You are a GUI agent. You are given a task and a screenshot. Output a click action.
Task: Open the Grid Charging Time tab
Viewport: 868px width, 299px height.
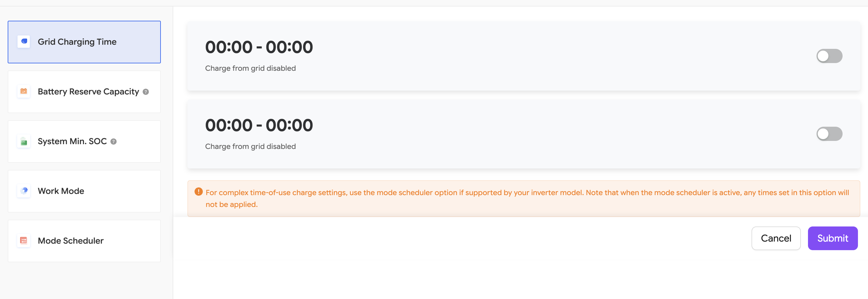point(84,42)
